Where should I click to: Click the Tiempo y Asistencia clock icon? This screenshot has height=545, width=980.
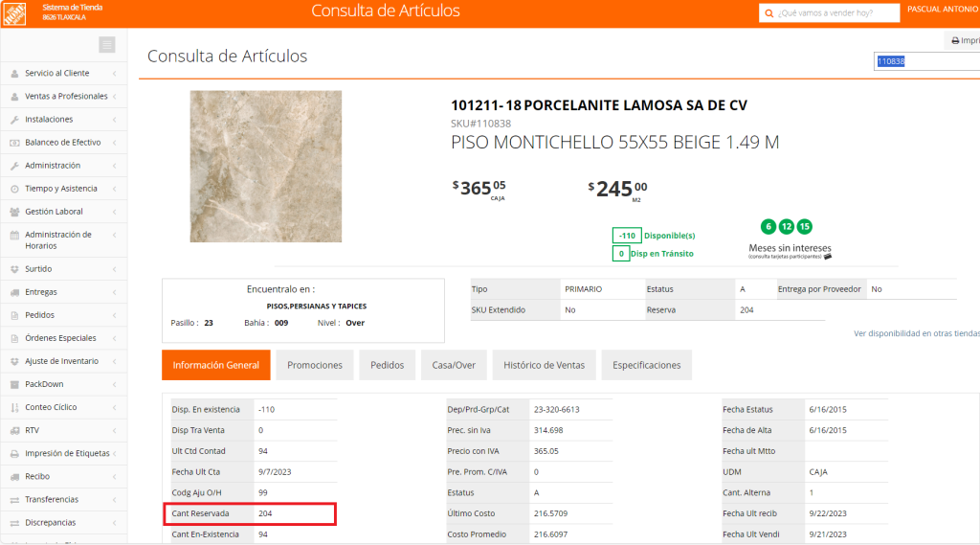click(14, 189)
